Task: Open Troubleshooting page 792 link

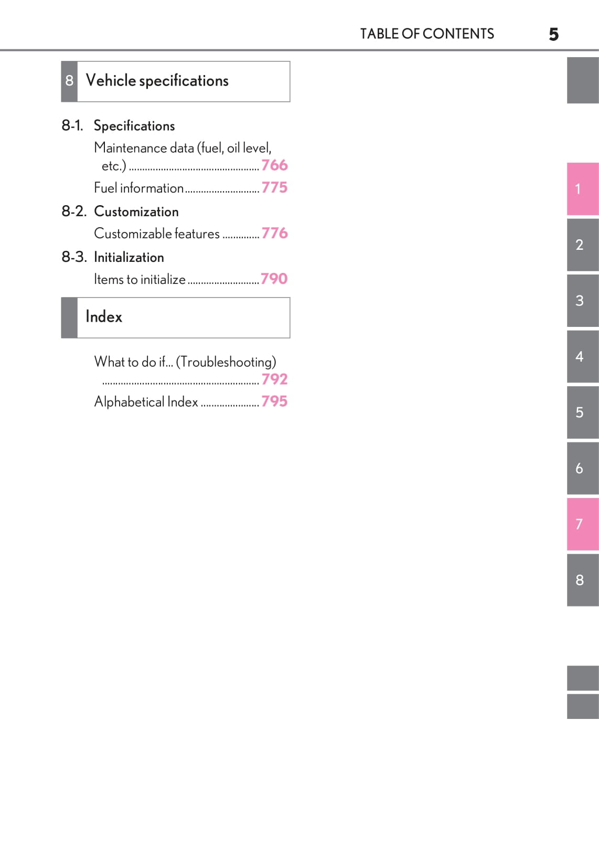Action: (274, 379)
